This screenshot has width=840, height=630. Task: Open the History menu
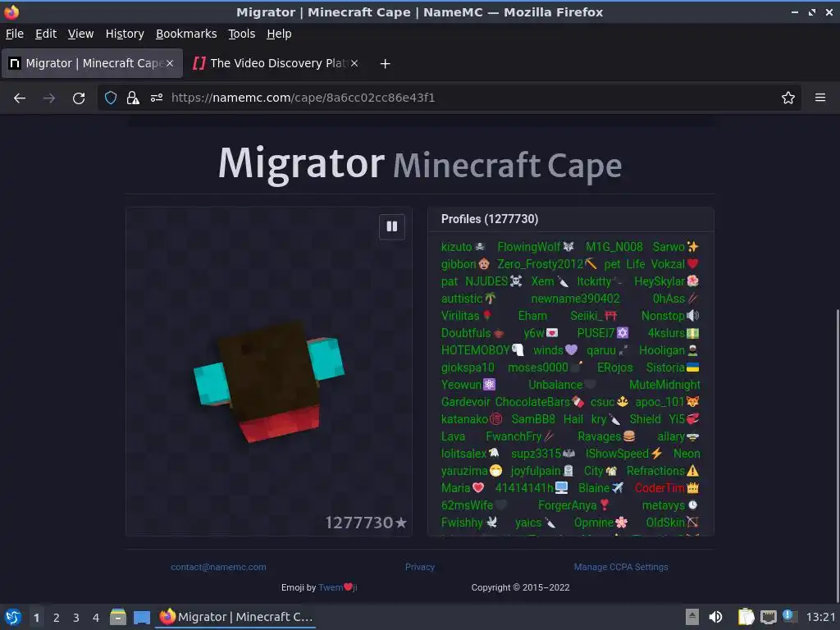pos(125,34)
